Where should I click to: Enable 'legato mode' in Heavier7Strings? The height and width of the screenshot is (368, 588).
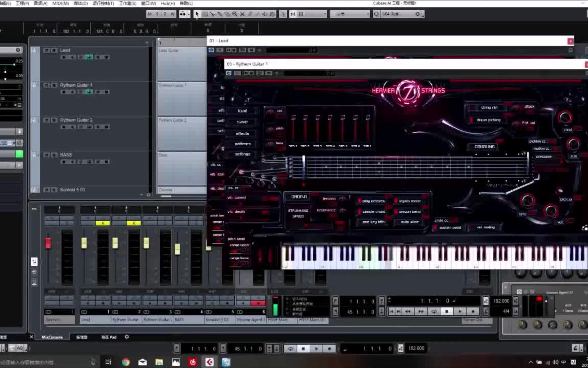(407, 201)
